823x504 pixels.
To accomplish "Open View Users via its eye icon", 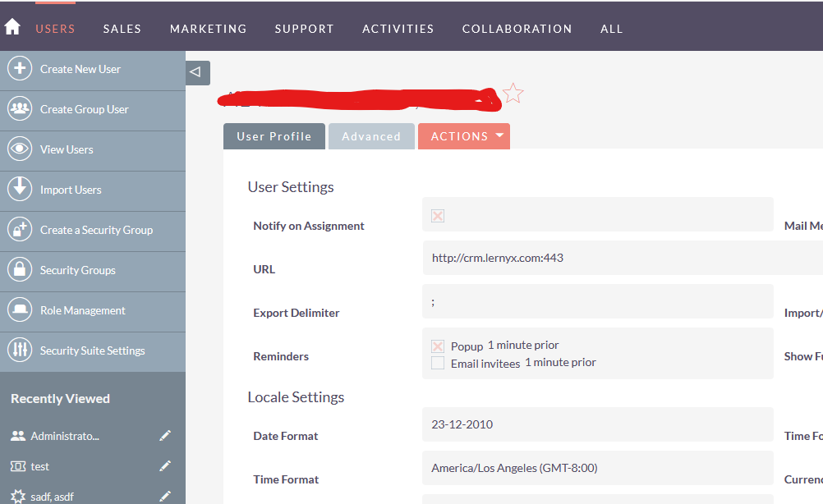I will [20, 149].
